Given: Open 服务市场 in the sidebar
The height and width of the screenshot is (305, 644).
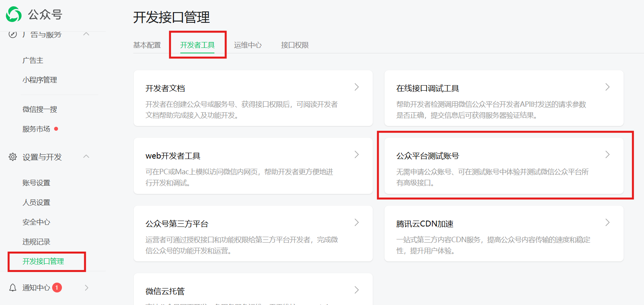Looking at the screenshot, I should [x=36, y=129].
